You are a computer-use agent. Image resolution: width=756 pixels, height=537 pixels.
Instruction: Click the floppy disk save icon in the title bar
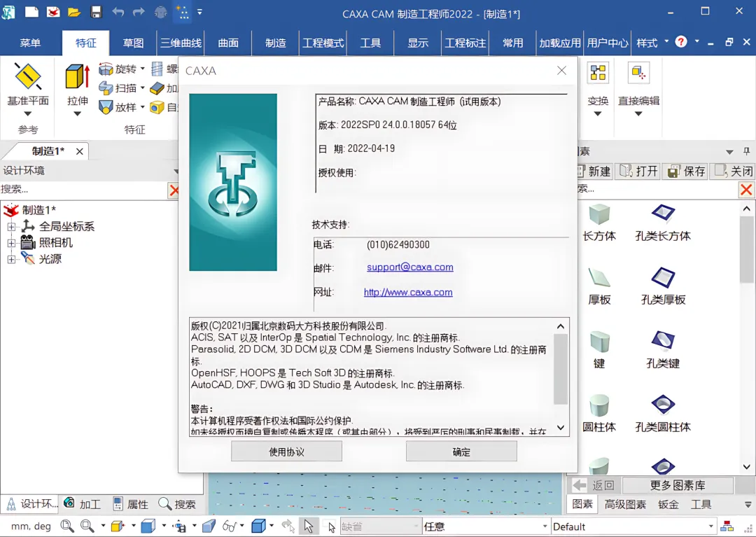tap(96, 12)
